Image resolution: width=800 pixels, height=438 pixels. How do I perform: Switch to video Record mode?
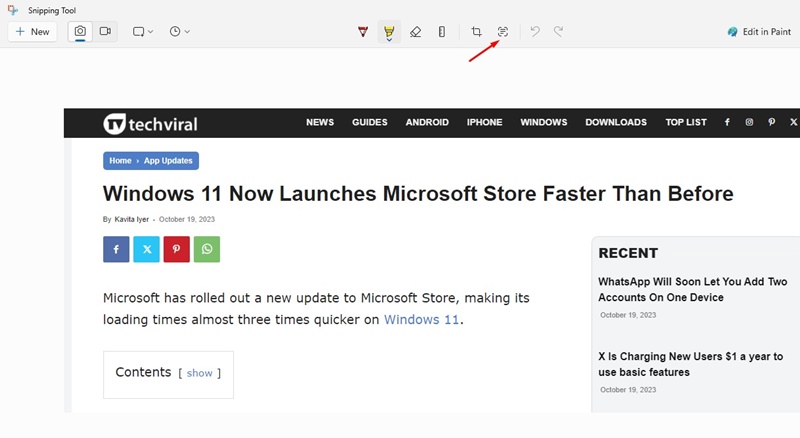[105, 32]
